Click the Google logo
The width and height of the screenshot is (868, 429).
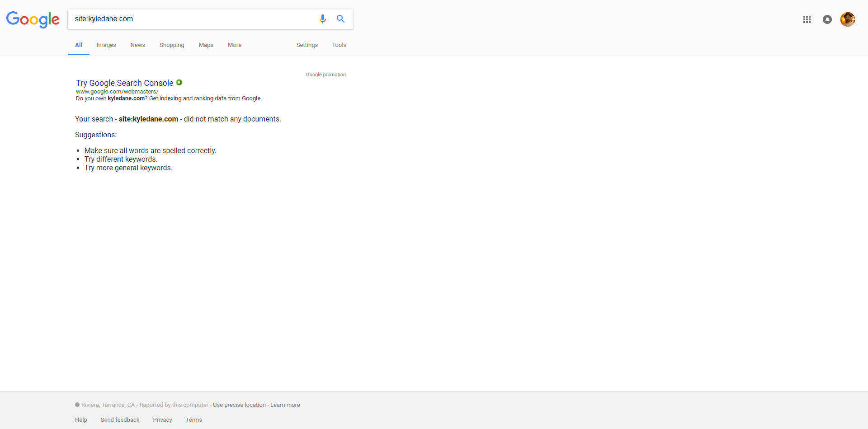coord(33,19)
